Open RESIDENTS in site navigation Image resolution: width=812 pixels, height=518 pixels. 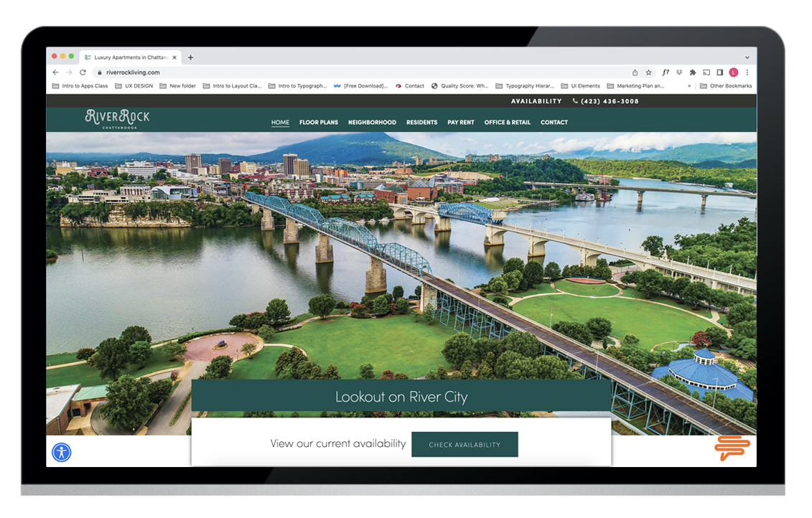tap(421, 123)
